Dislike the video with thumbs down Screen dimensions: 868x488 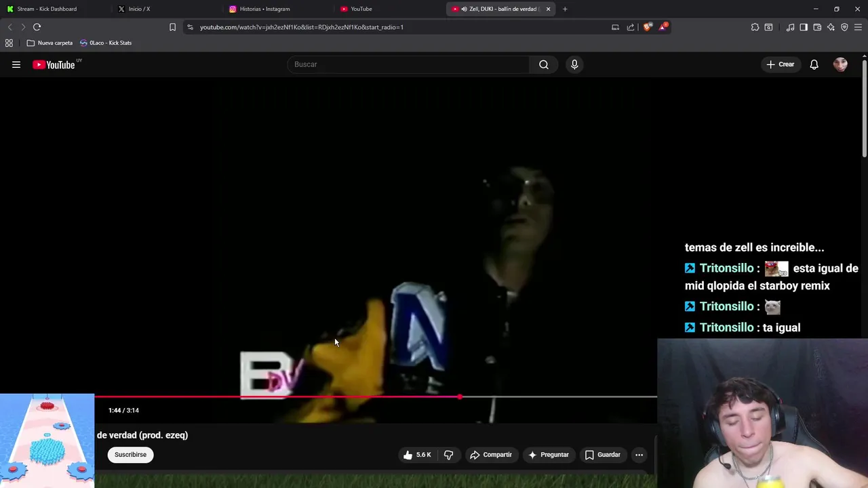click(448, 455)
